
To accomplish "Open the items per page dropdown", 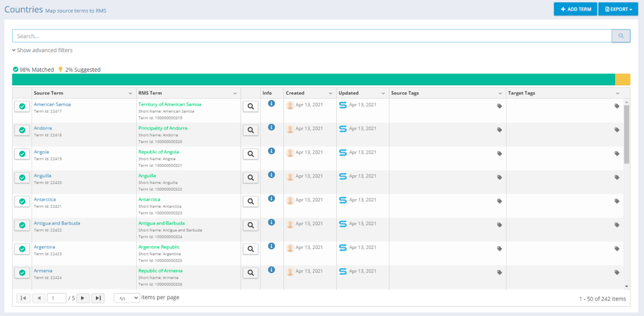I will click(x=126, y=298).
